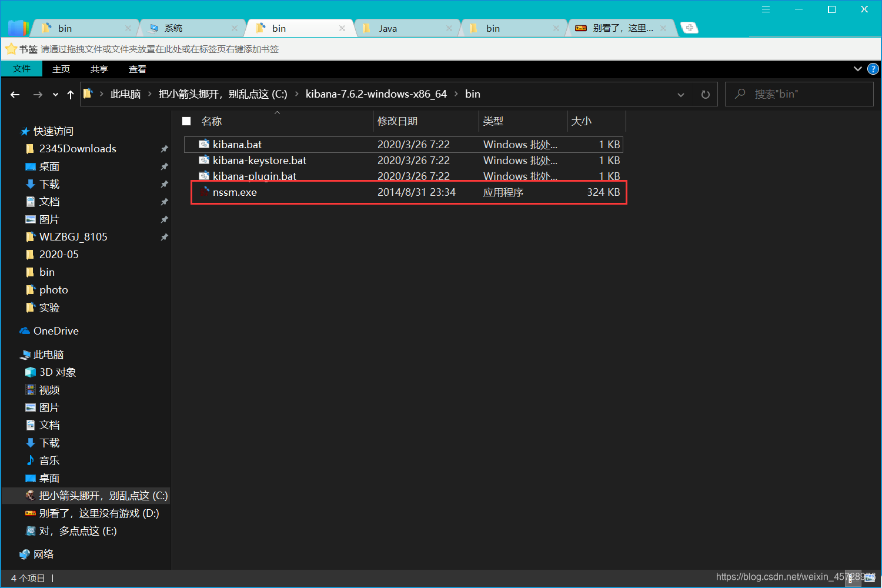Screen dimensions: 882x588
Task: Click the blue Help question mark icon
Action: [873, 69]
